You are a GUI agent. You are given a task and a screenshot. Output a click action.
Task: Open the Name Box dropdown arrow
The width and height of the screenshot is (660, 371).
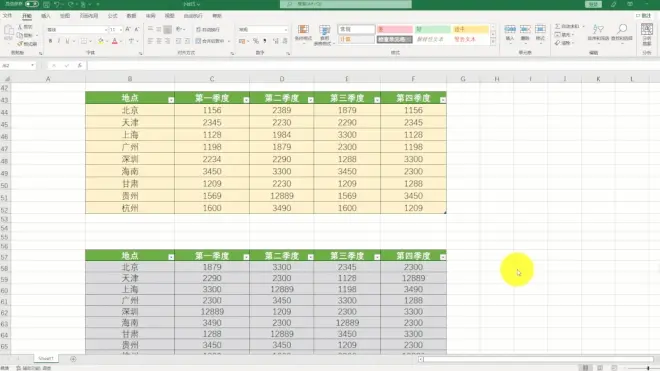point(32,66)
